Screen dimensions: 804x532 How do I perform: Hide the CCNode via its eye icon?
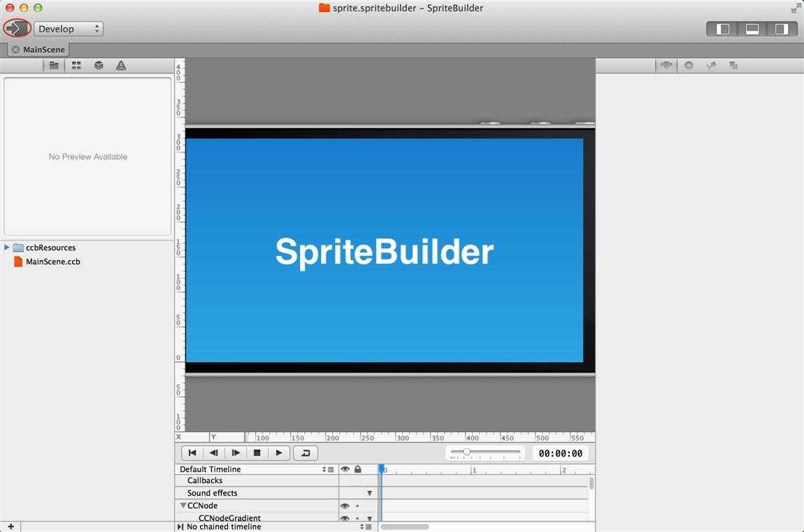coord(345,506)
